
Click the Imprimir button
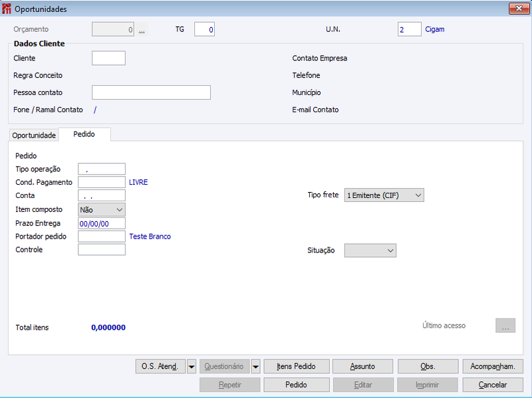[428, 385]
